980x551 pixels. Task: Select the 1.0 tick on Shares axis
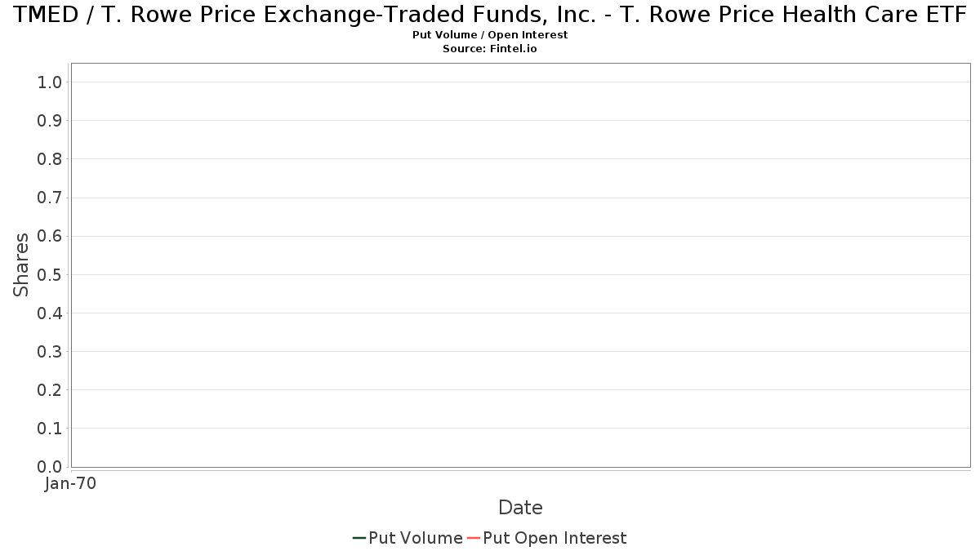(50, 82)
